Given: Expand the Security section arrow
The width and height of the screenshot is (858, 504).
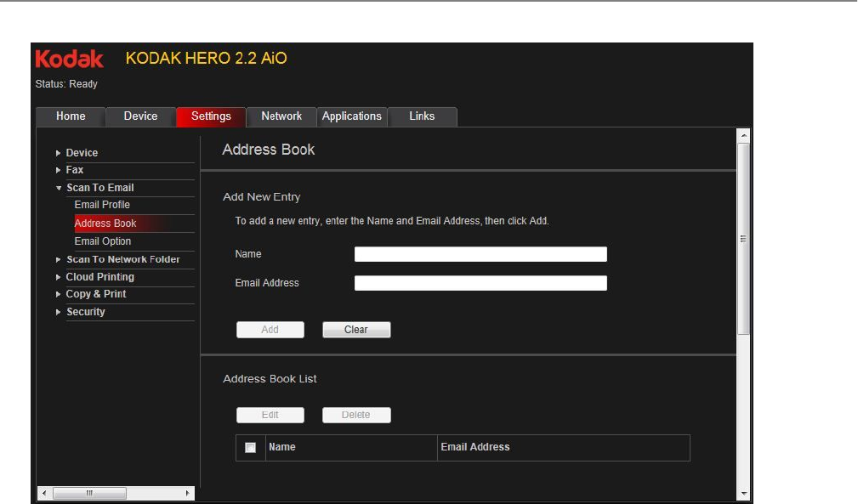Looking at the screenshot, I should (x=58, y=312).
